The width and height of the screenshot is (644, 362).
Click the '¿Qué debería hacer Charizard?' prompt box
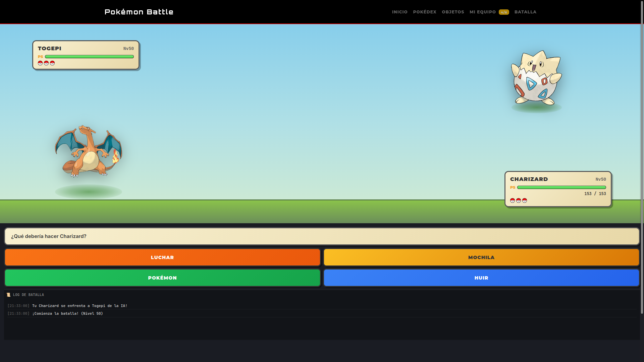322,236
